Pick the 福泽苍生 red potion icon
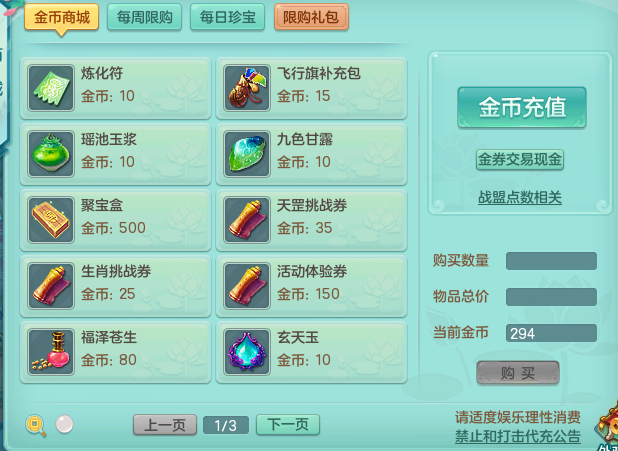 [51, 352]
